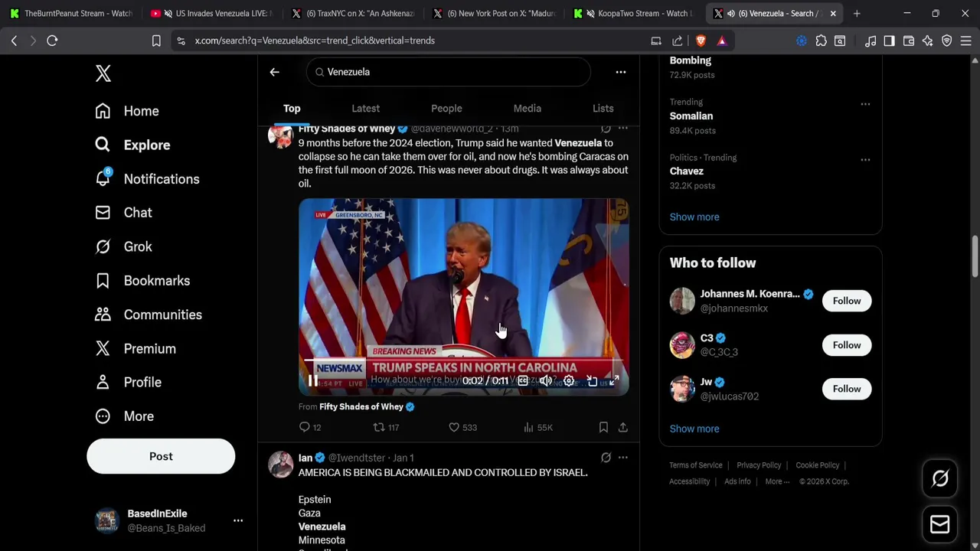Open floating messages drawer button

940,524
